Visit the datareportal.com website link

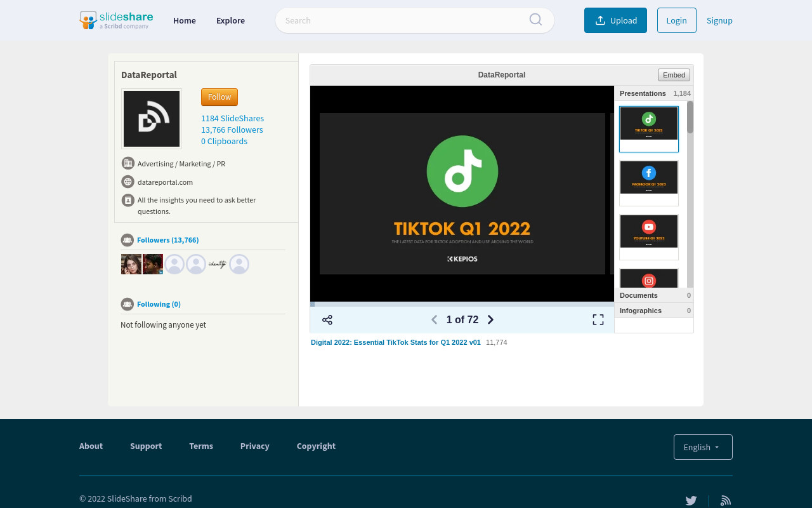point(165,182)
